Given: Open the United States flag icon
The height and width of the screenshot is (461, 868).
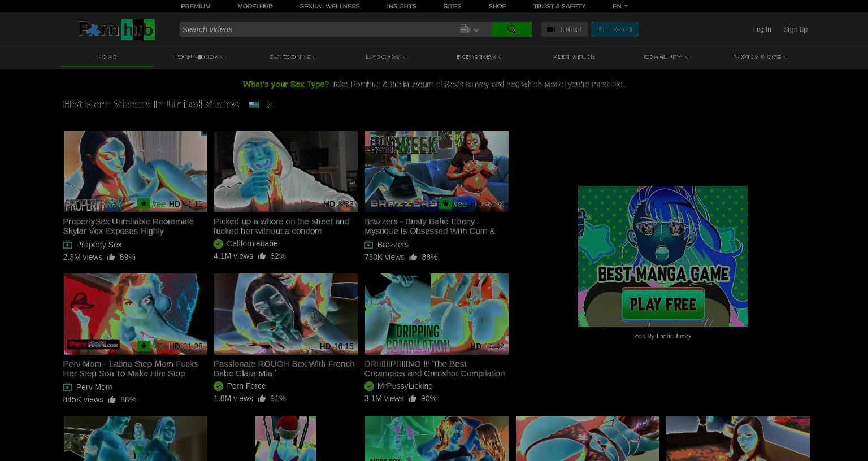Looking at the screenshot, I should click(254, 105).
